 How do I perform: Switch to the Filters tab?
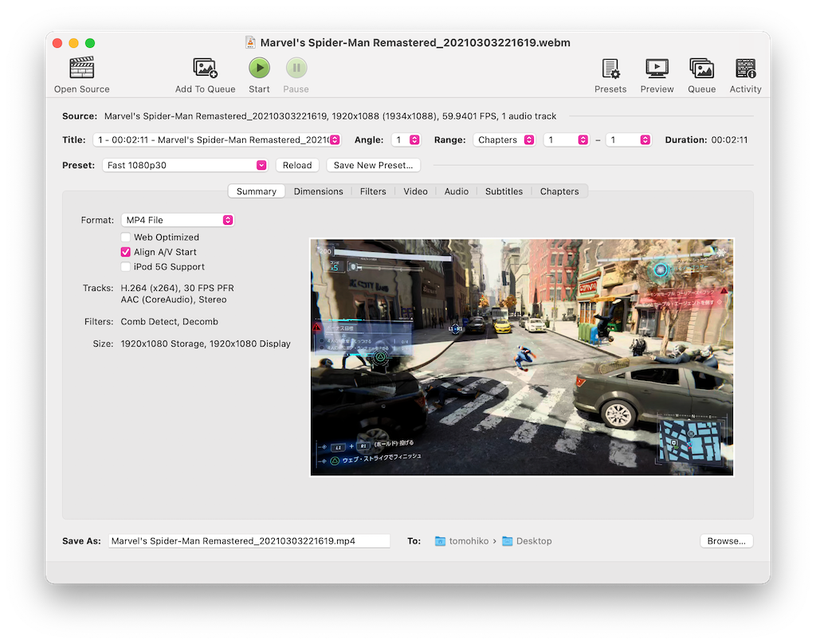point(373,191)
